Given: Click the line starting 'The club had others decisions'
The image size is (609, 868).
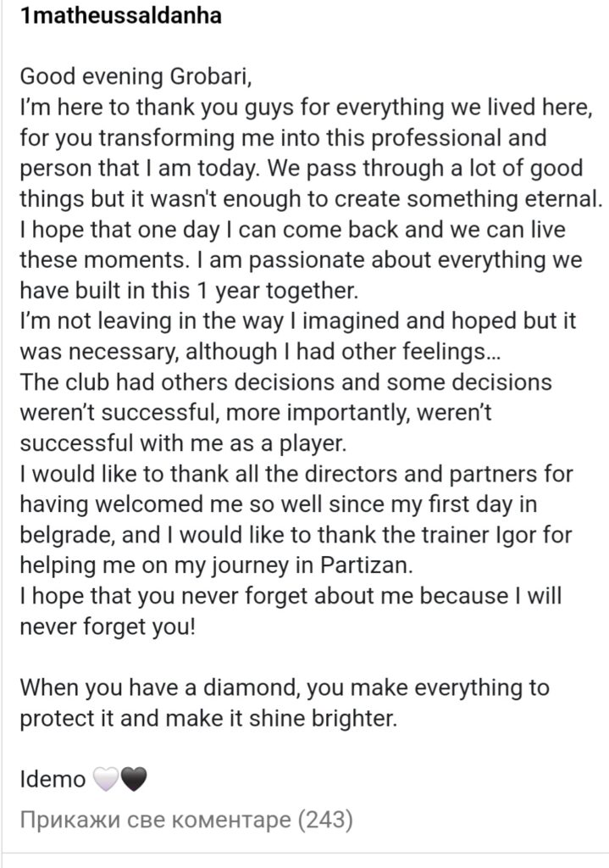Looking at the screenshot, I should tap(286, 382).
